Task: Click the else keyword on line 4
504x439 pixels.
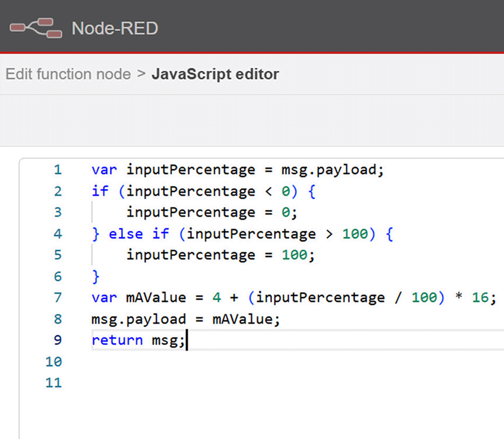Action: 126,234
